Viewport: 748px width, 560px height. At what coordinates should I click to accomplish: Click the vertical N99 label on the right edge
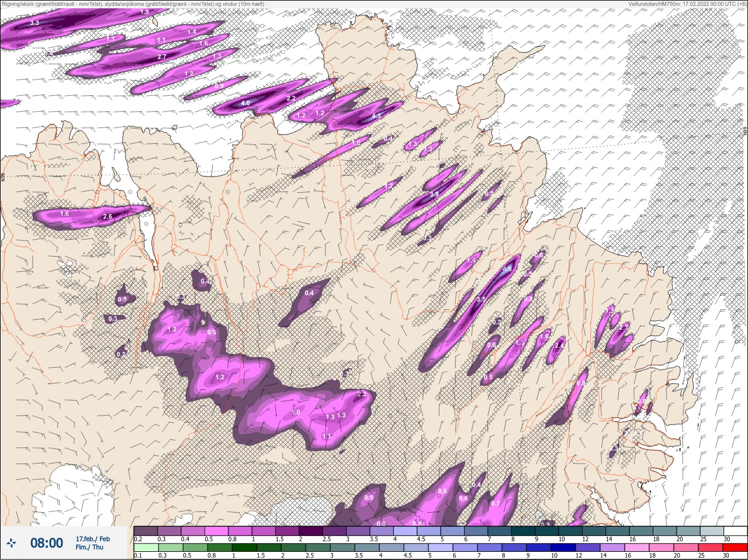745,132
